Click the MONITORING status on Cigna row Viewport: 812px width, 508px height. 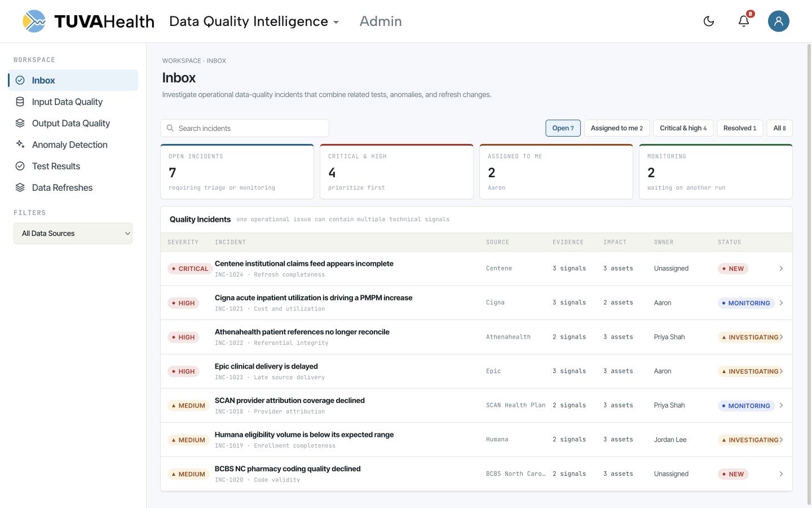pyautogui.click(x=746, y=303)
